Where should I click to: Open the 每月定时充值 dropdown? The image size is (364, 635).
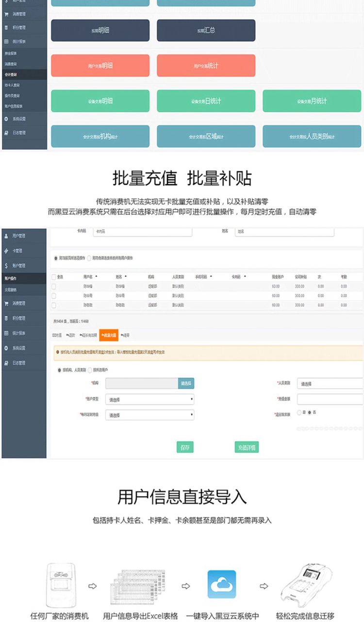(x=149, y=415)
